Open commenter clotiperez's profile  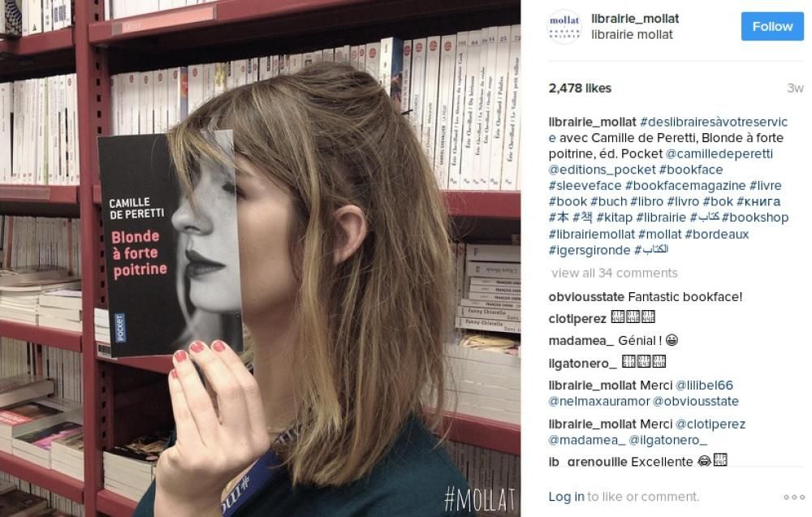coord(577,319)
